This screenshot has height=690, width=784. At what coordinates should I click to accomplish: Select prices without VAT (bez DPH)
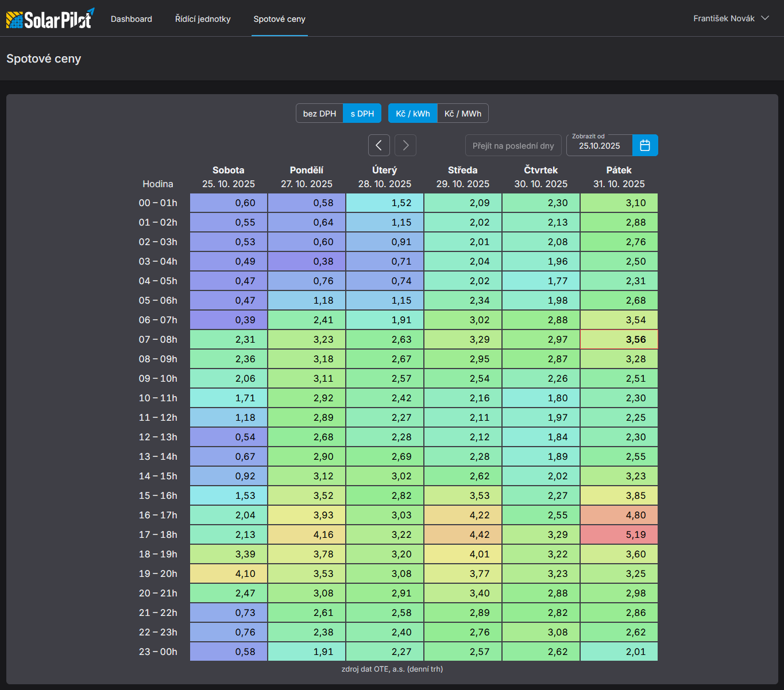[x=319, y=114]
